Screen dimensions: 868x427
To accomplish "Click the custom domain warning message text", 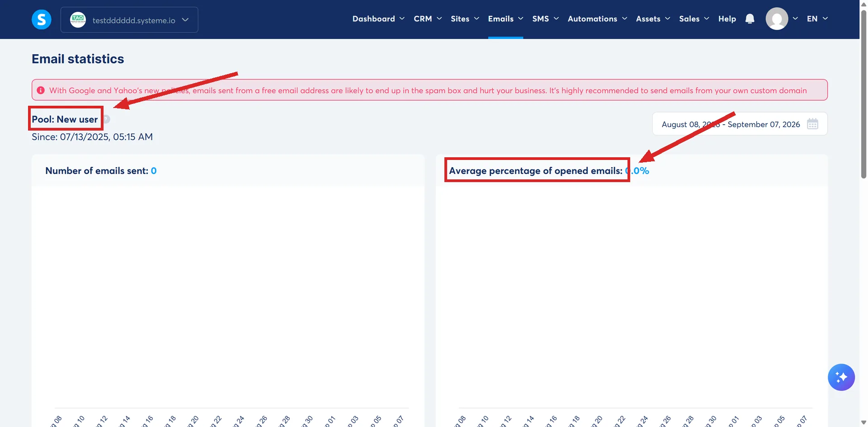I will click(428, 90).
